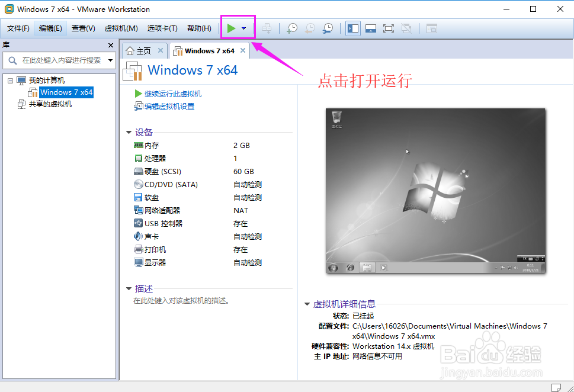Click the Workstation 14.x 虚拟机 compatibility text
The image size is (574, 392).
tap(393, 346)
